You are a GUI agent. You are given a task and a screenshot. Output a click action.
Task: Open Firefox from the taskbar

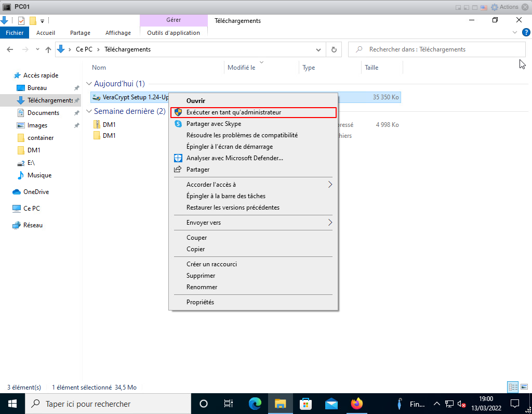[x=356, y=404]
